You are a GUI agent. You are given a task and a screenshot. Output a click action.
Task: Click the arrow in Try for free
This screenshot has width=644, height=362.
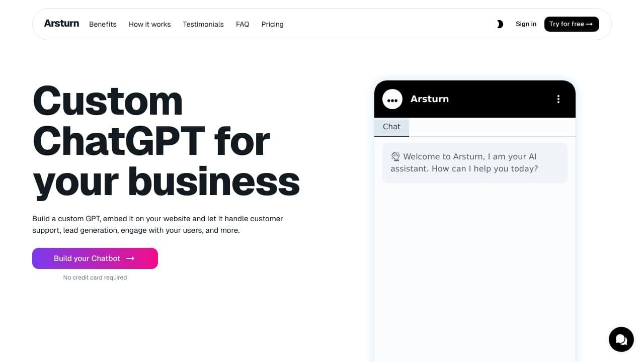590,24
